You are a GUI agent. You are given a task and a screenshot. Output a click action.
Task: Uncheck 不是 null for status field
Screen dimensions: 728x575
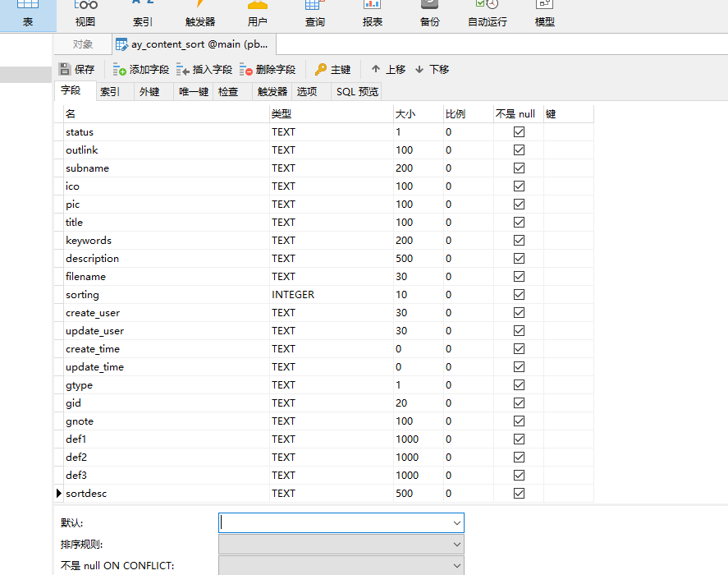click(519, 132)
